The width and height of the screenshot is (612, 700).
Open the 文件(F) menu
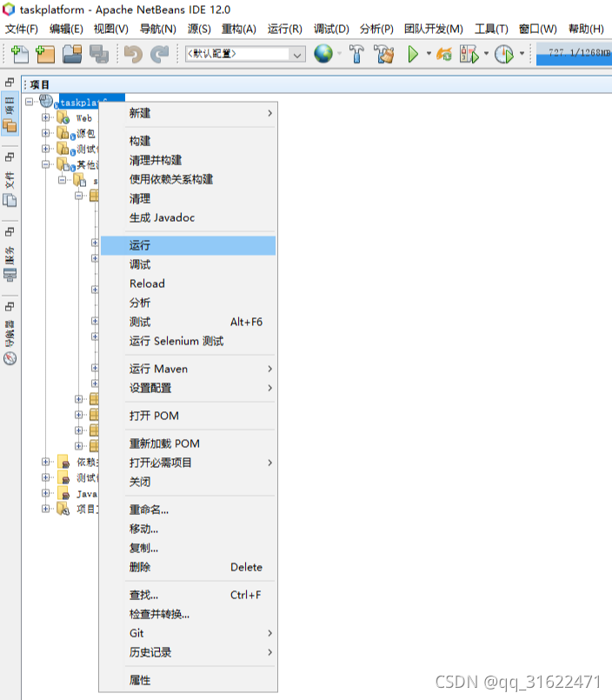tap(22, 29)
